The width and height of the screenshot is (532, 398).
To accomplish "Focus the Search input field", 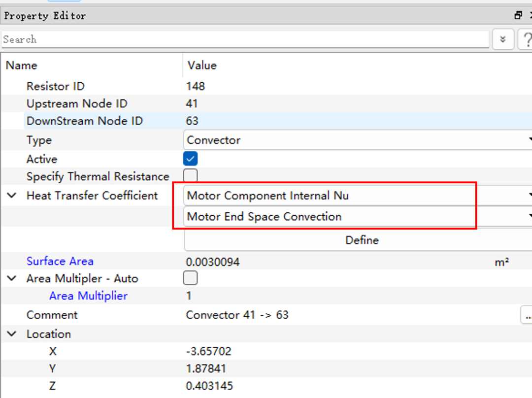I will pyautogui.click(x=245, y=39).
